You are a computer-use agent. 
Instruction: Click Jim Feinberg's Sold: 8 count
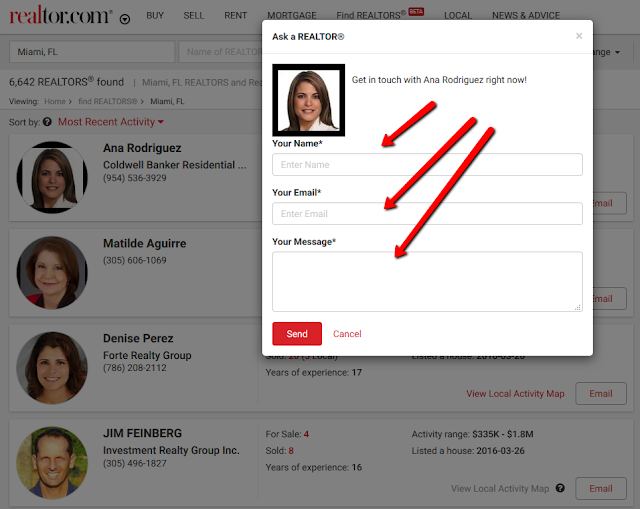[279, 451]
